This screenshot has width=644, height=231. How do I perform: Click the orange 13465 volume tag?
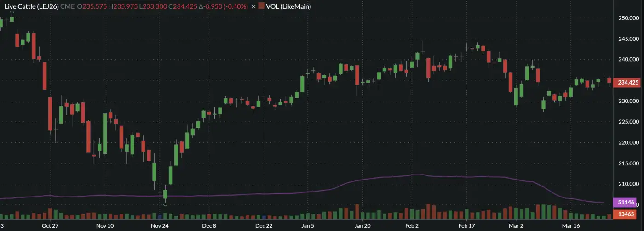[628, 214]
